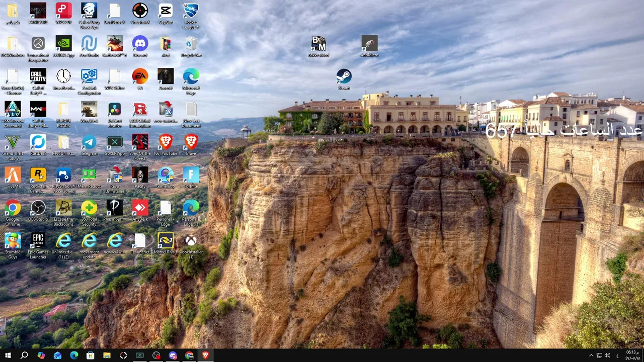
Task: Select the Battlefield 6 shortcut
Action: click(x=115, y=46)
